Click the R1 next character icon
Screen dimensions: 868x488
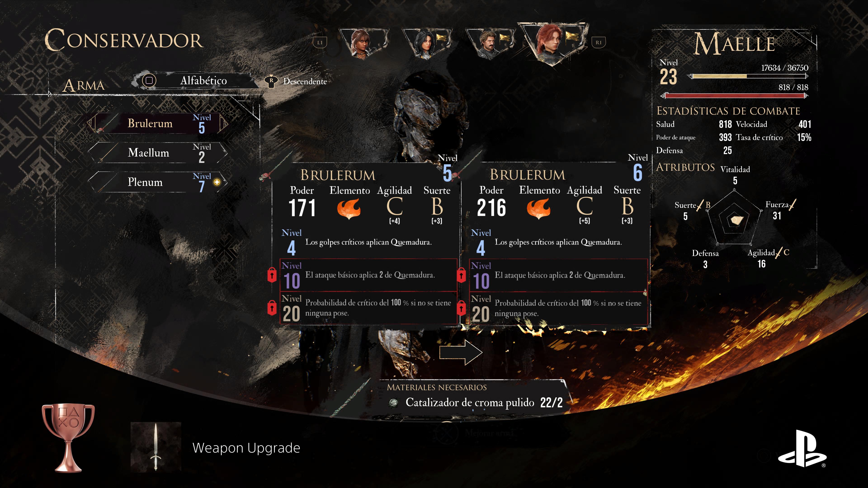click(x=598, y=42)
